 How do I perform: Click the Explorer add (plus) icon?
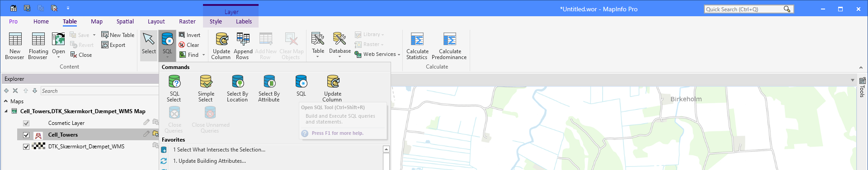click(x=6, y=91)
